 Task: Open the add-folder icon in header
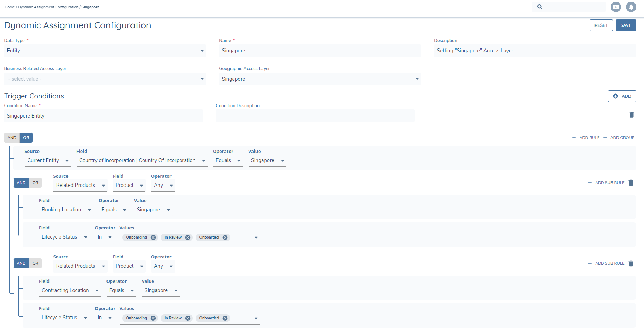616,7
